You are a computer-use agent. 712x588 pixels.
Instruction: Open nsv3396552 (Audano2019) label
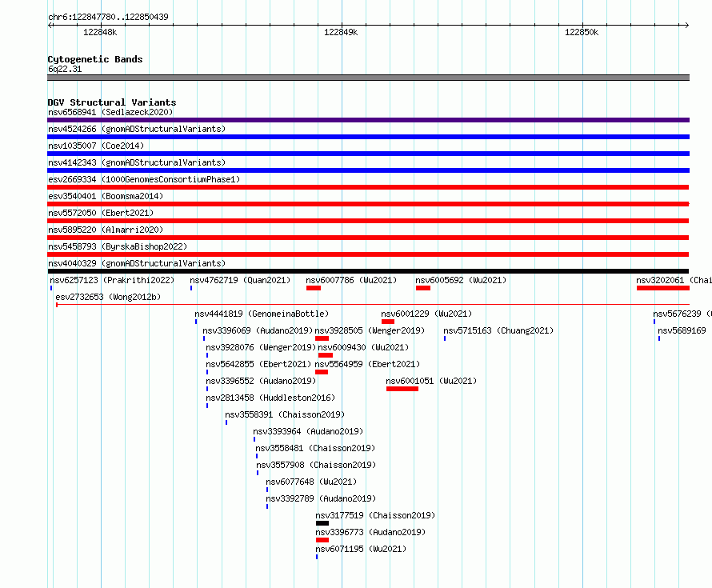(x=261, y=381)
